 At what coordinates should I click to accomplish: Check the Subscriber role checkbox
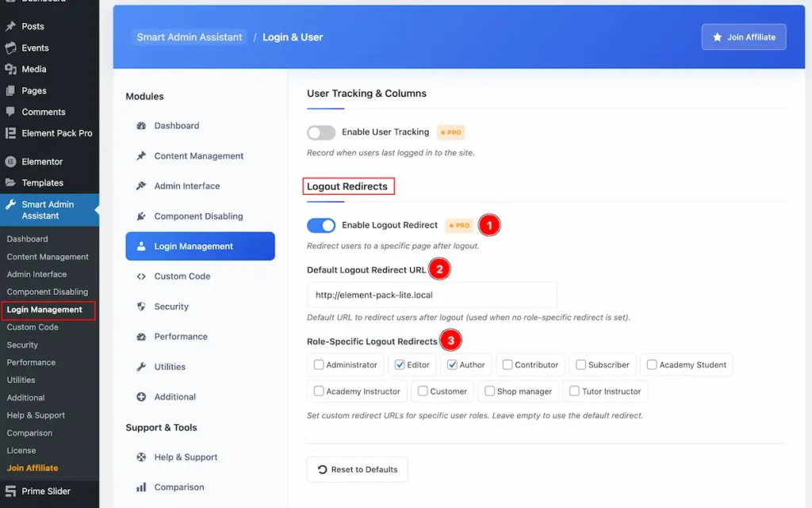coord(581,365)
